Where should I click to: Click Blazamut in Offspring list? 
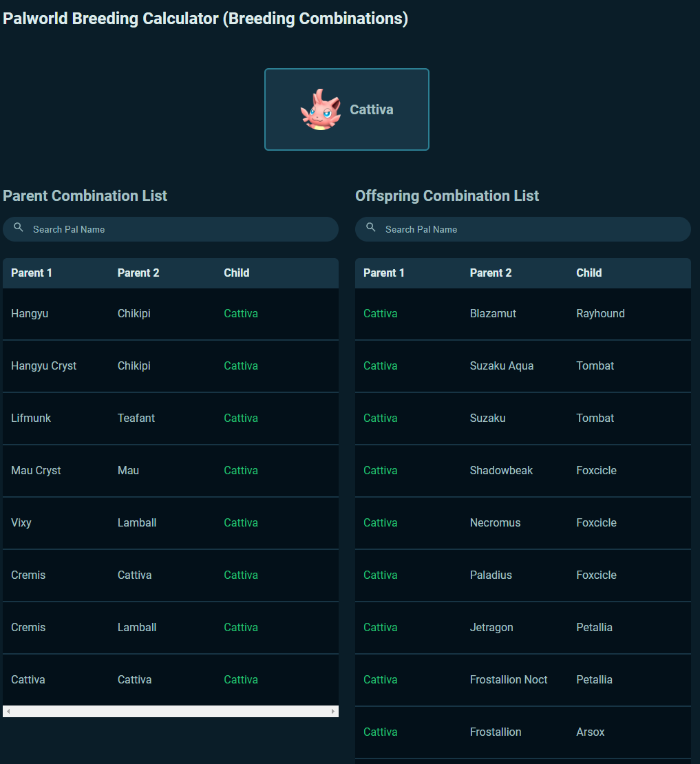pyautogui.click(x=493, y=313)
